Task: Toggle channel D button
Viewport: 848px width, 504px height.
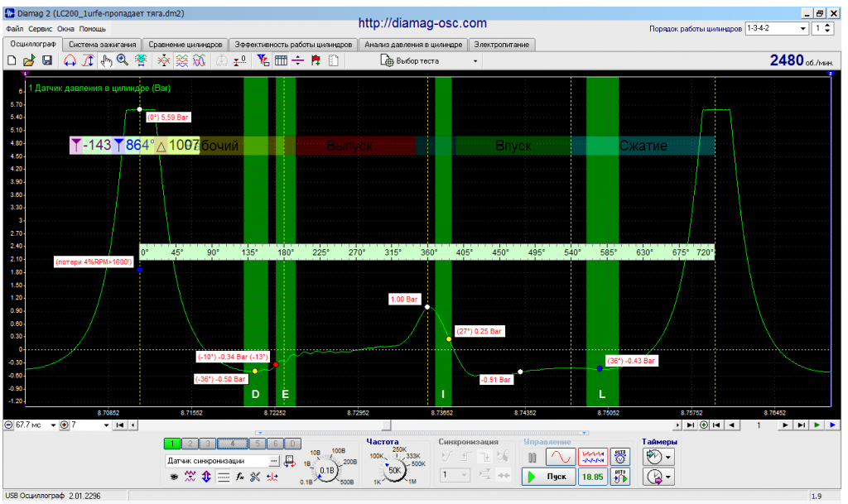Action: (292, 444)
